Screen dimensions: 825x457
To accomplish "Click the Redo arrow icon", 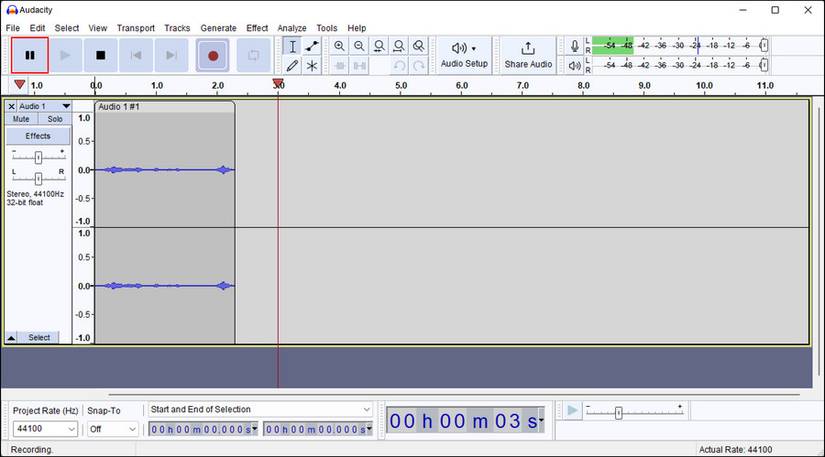I will point(418,66).
